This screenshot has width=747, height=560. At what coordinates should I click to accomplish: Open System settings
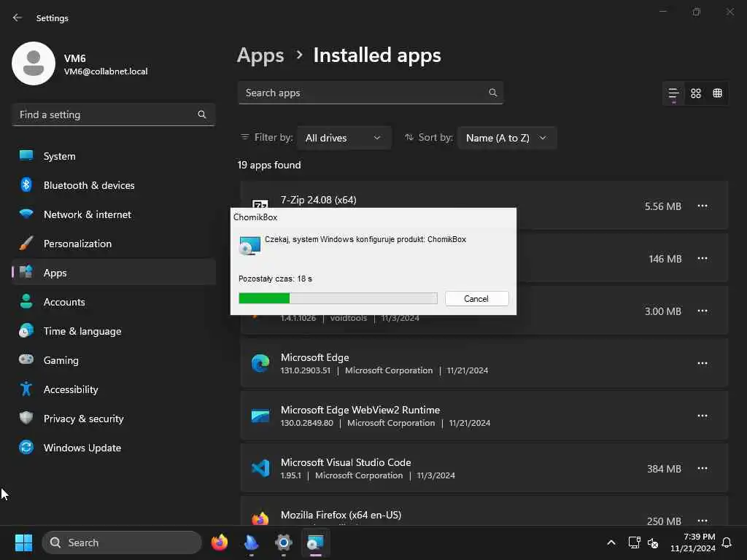[x=113, y=156]
